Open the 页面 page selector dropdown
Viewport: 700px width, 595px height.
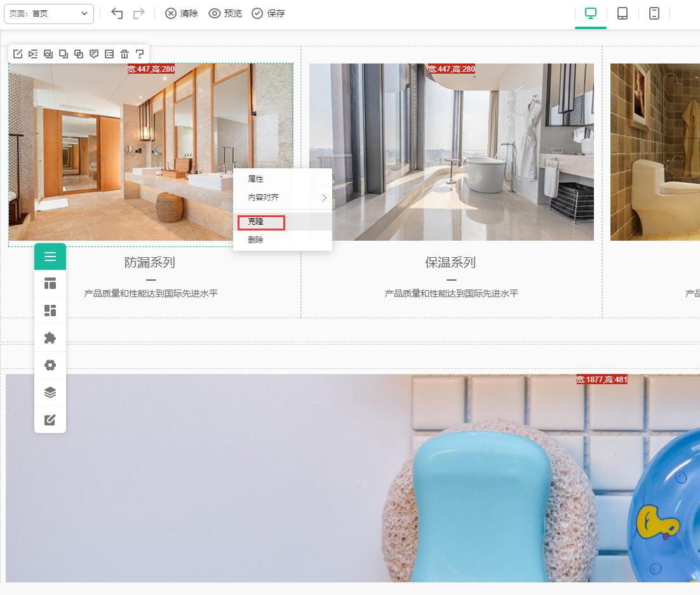(49, 14)
